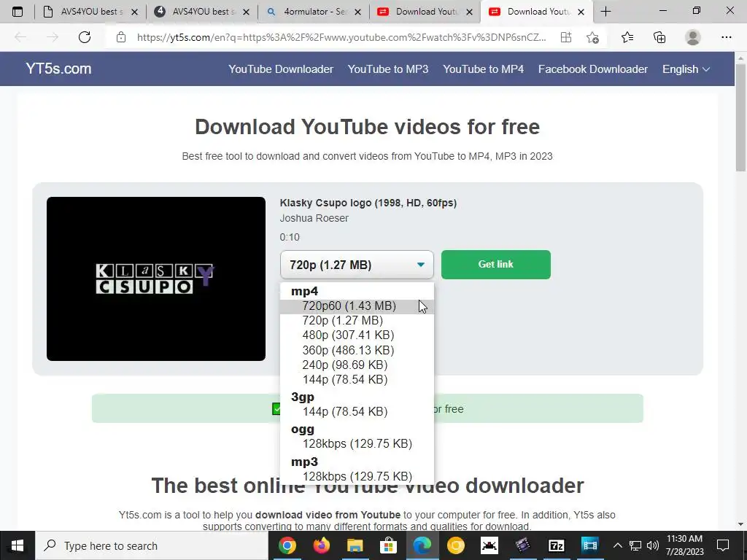Click the page vertical scrollbar thumb

[x=740, y=117]
